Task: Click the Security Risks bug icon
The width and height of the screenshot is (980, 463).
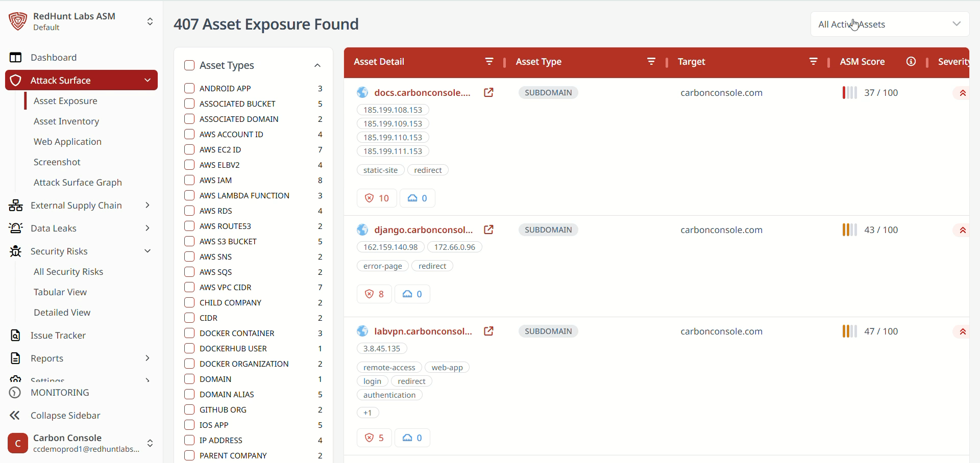Action: pos(16,251)
